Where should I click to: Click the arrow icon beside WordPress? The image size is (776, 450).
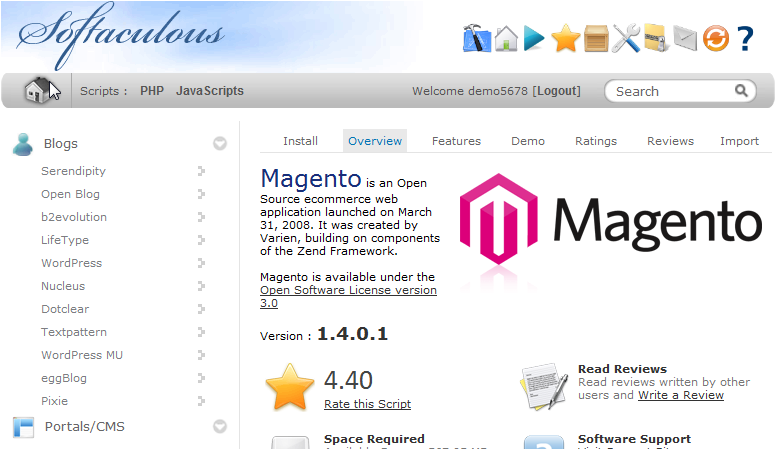click(x=201, y=263)
